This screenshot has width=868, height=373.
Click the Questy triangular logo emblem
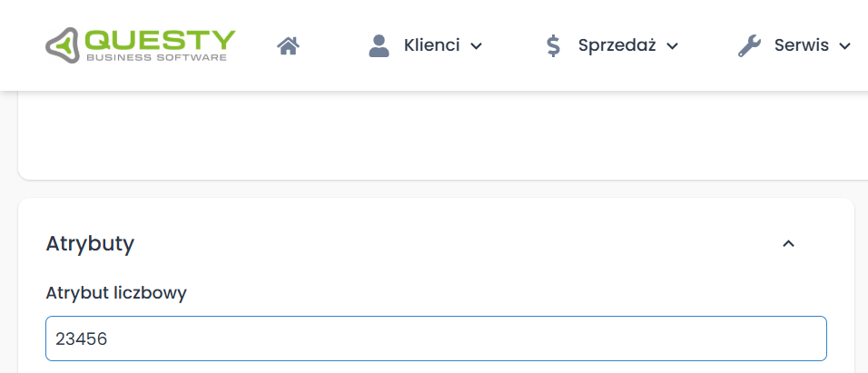(x=64, y=45)
